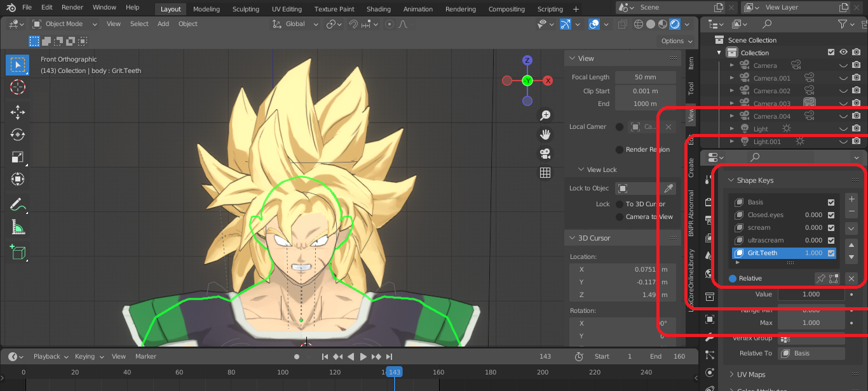Select the Annotate tool
Viewport: 868px width, 391px height.
(x=18, y=205)
